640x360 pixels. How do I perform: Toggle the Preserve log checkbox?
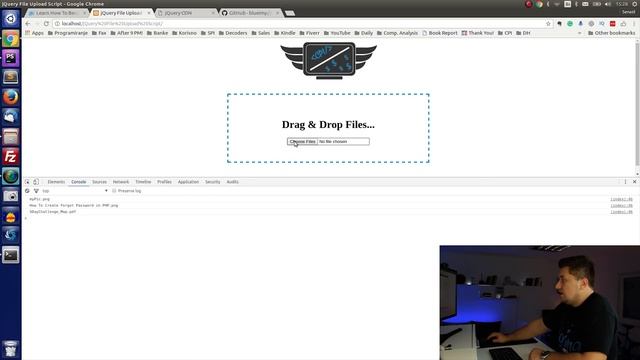[x=114, y=191]
